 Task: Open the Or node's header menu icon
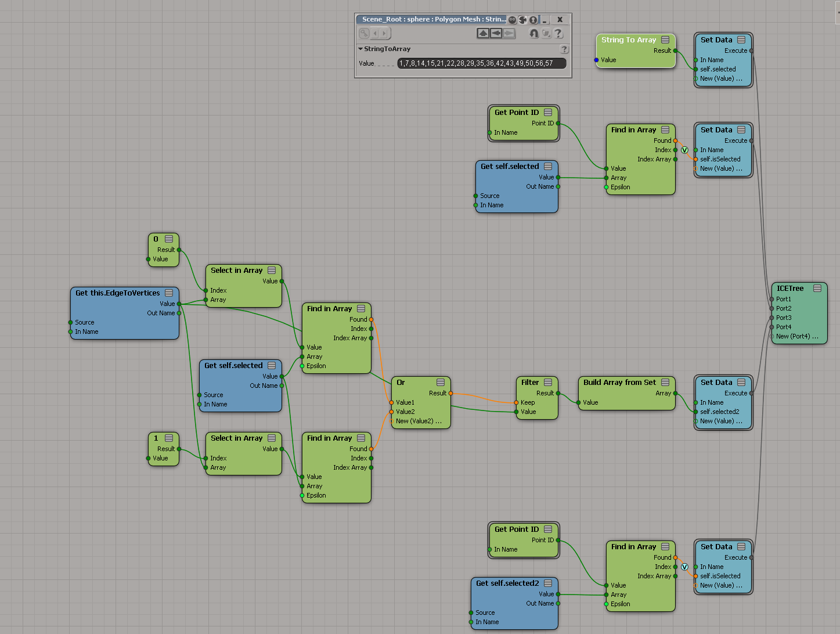(441, 383)
